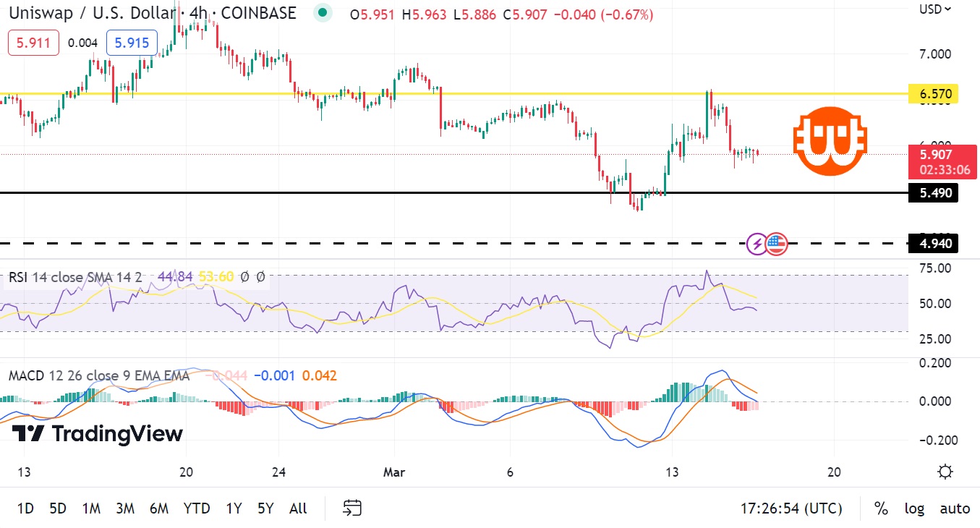This screenshot has height=528, width=980.
Task: Click the 0.200 MACD axis label
Action: coord(937,362)
